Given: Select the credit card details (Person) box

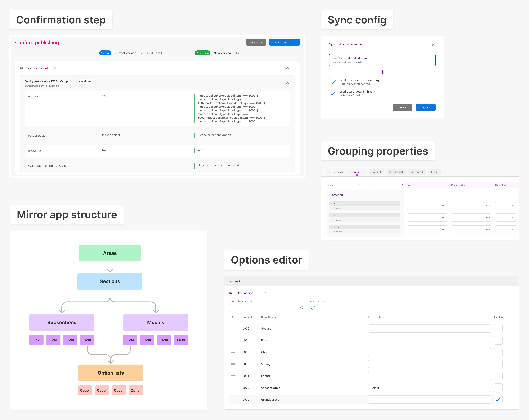Looking at the screenshot, I should (382, 60).
